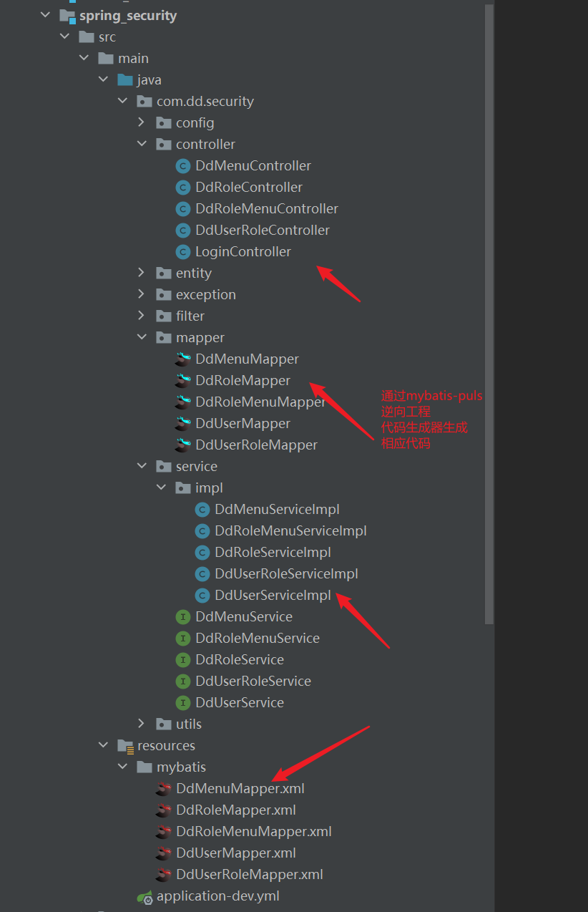Expand the exception folder
The width and height of the screenshot is (588, 912).
tap(142, 294)
